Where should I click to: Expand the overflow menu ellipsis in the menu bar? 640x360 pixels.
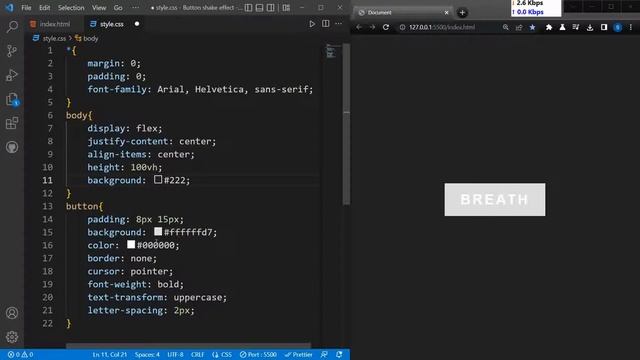[136, 8]
